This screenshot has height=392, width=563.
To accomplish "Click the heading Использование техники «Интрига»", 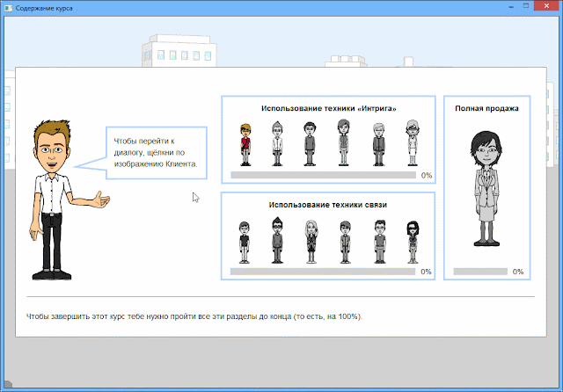I will (x=328, y=108).
